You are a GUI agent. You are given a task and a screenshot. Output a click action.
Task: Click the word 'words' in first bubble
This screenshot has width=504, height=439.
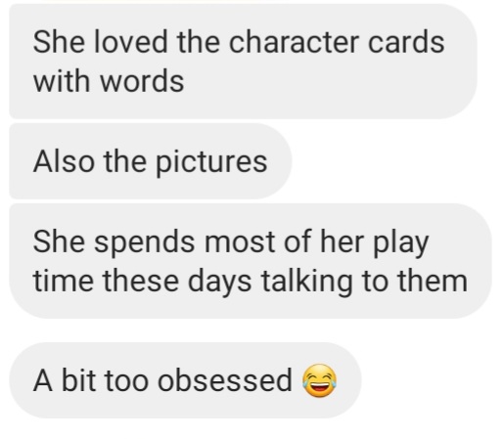(142, 80)
